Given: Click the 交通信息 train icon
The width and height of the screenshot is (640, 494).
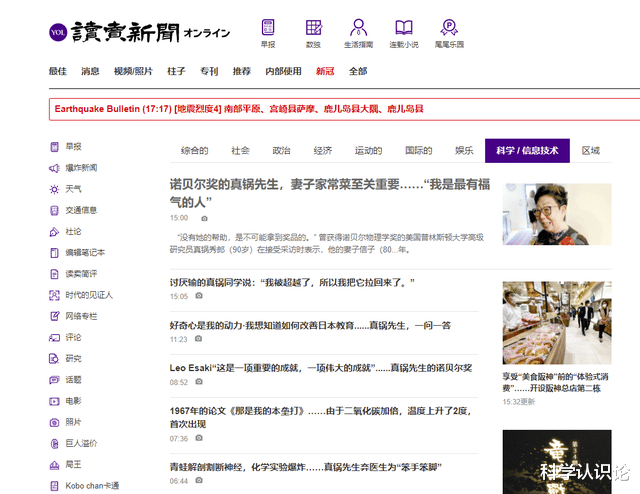Looking at the screenshot, I should click(x=54, y=210).
